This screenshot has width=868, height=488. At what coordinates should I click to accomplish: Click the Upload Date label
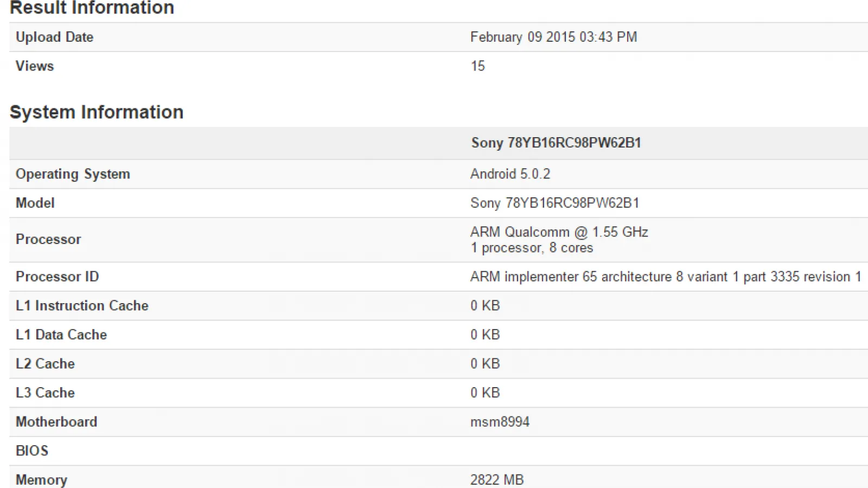click(x=55, y=37)
